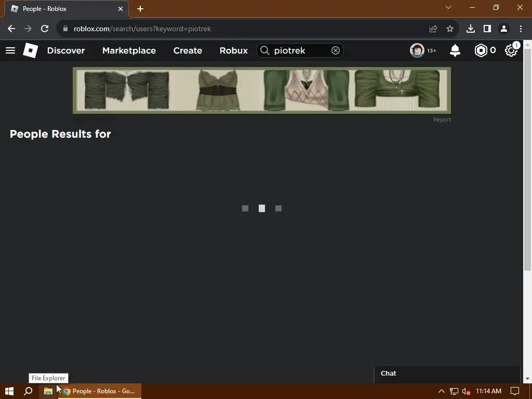Open the Windows Start menu
The image size is (532, 399).
click(9, 391)
